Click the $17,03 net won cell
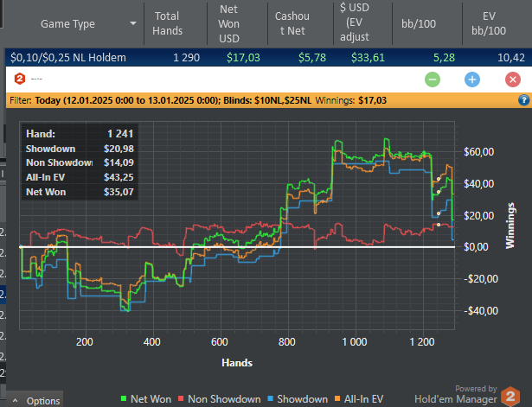Viewport: 532px width, 407px height. [x=243, y=58]
